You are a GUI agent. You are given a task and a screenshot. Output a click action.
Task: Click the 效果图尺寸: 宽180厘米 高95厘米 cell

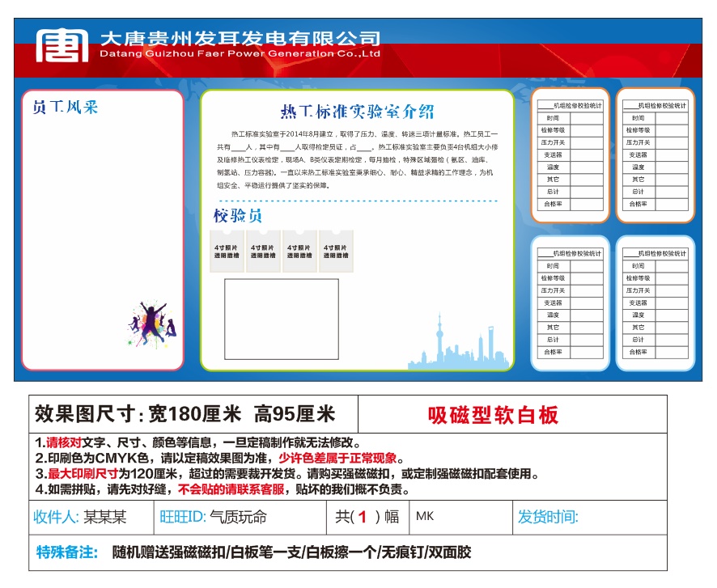click(x=193, y=414)
